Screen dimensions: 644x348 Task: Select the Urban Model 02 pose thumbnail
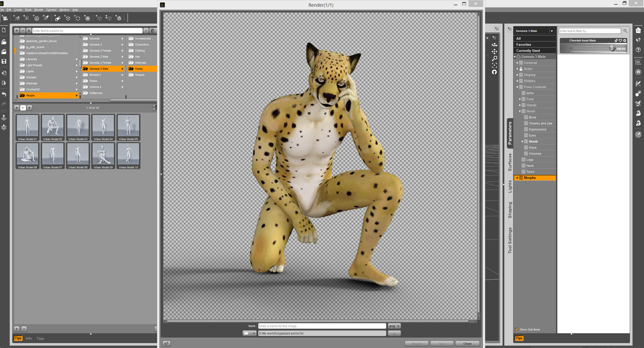click(52, 127)
